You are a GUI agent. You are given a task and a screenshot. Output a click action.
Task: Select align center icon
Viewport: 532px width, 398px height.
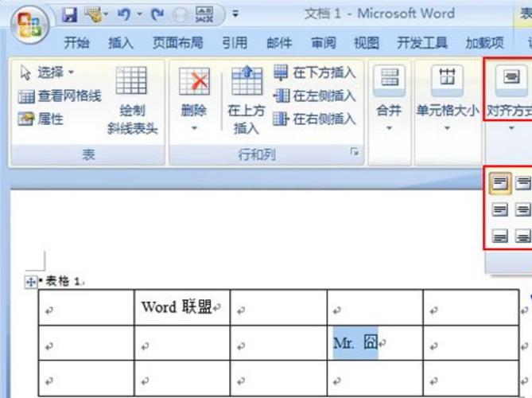(x=522, y=209)
